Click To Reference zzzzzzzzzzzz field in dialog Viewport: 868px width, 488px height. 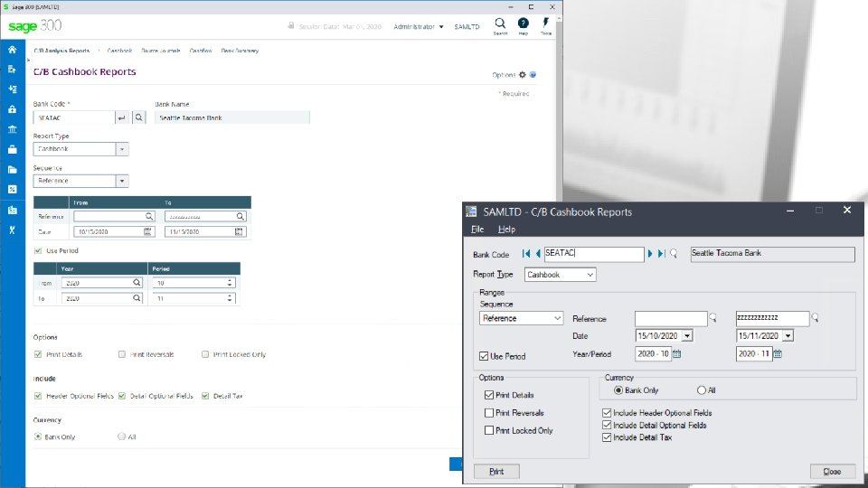(772, 318)
